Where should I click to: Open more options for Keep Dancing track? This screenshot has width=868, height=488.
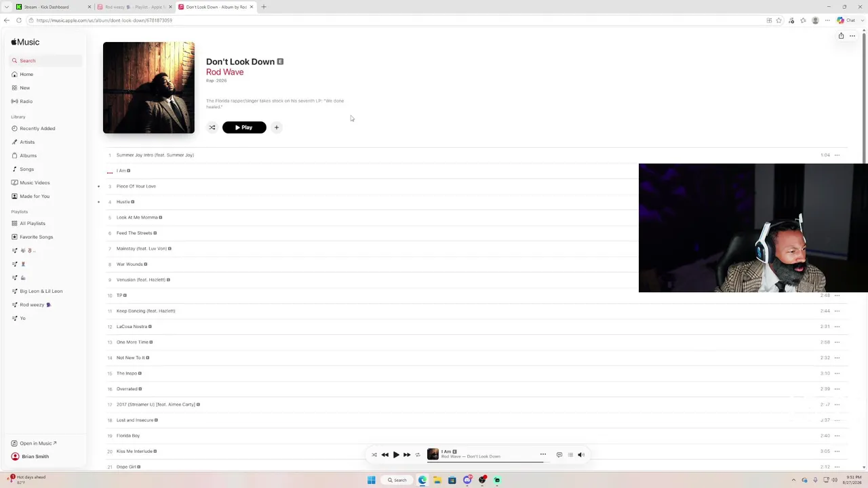coord(837,311)
